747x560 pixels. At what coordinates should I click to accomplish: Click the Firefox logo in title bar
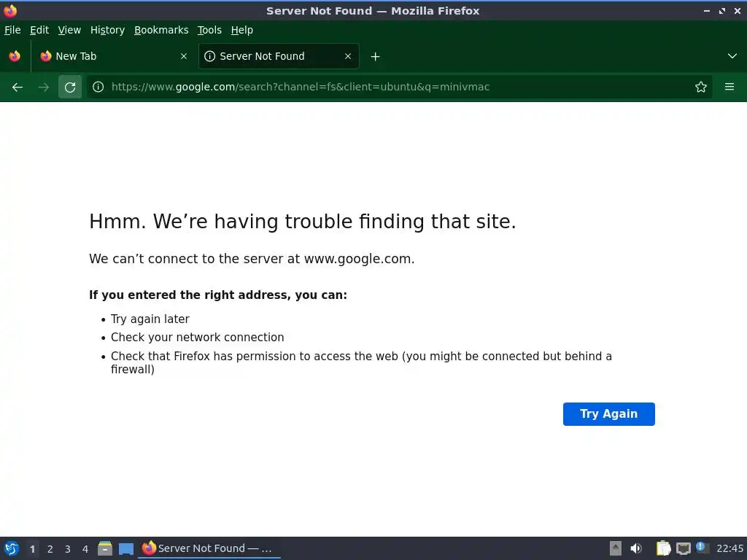click(x=10, y=10)
